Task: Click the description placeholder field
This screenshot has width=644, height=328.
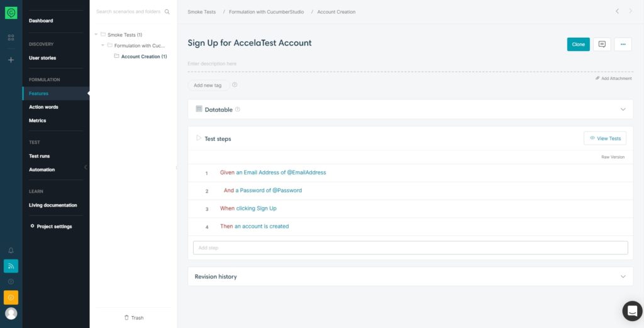Action: point(410,64)
